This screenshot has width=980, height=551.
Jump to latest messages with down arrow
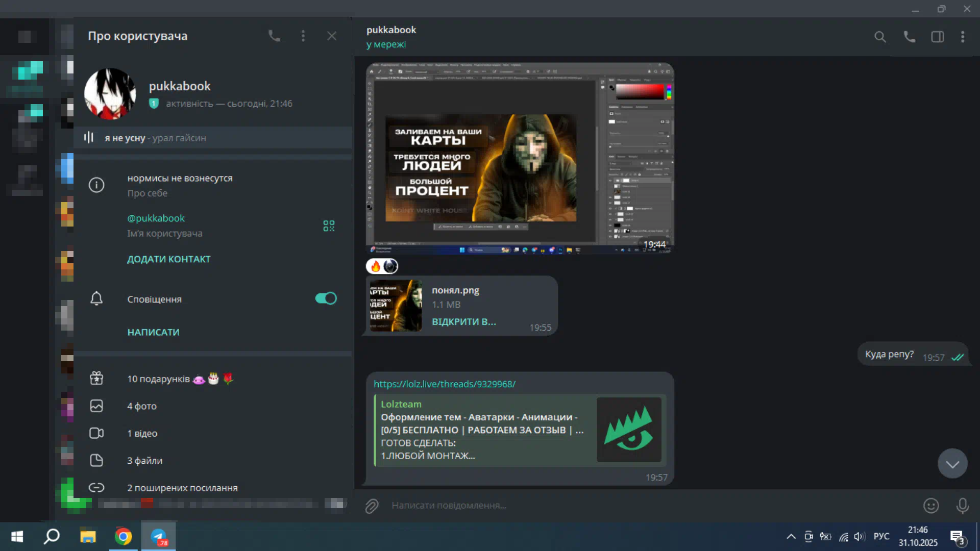(x=952, y=464)
